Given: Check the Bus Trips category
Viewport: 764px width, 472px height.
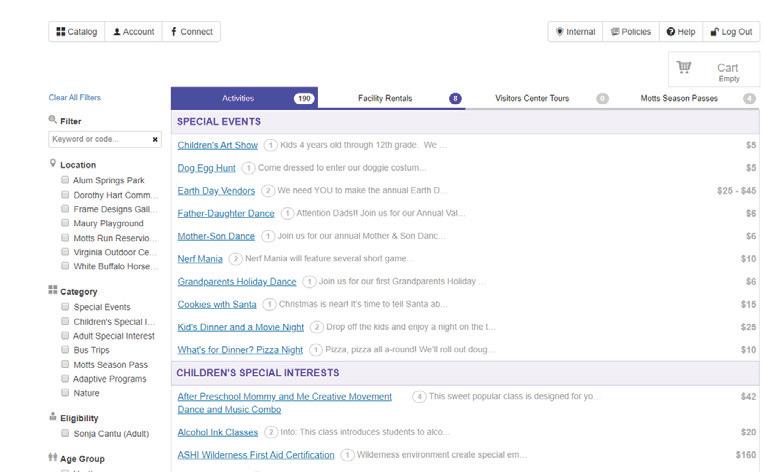Looking at the screenshot, I should pyautogui.click(x=65, y=350).
